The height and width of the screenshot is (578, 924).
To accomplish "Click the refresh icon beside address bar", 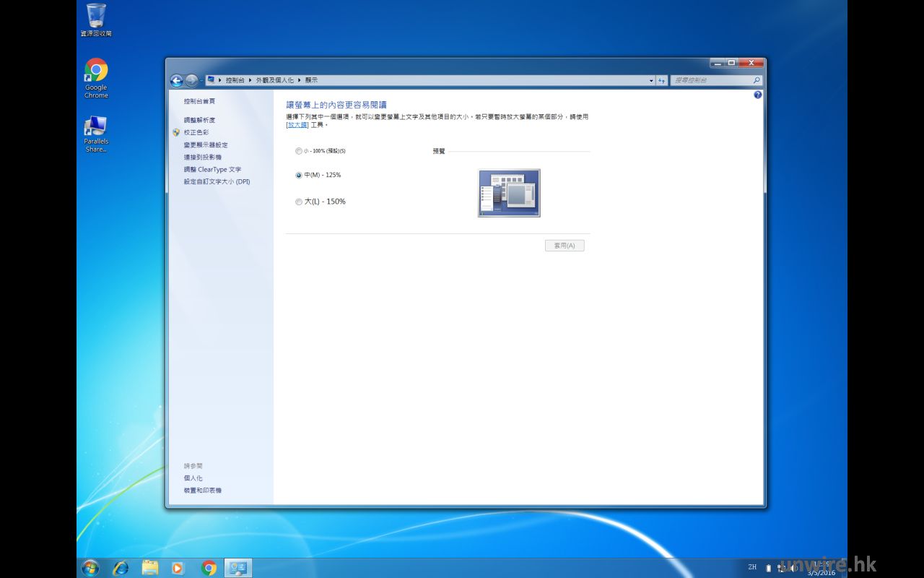I will point(661,80).
